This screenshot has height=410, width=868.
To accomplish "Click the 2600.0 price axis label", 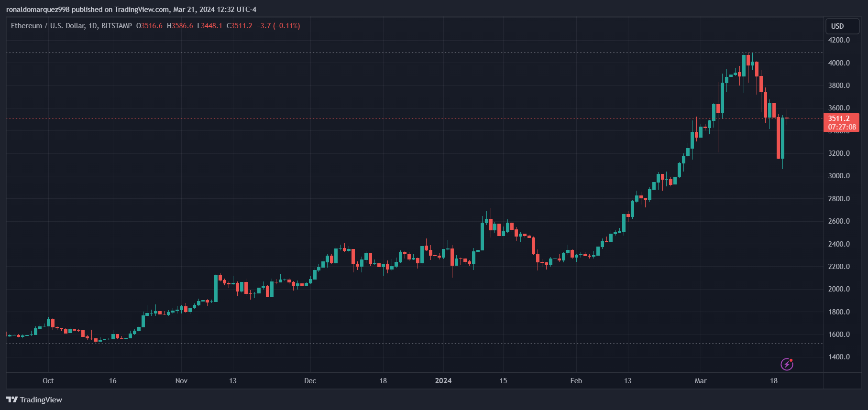I will point(839,221).
